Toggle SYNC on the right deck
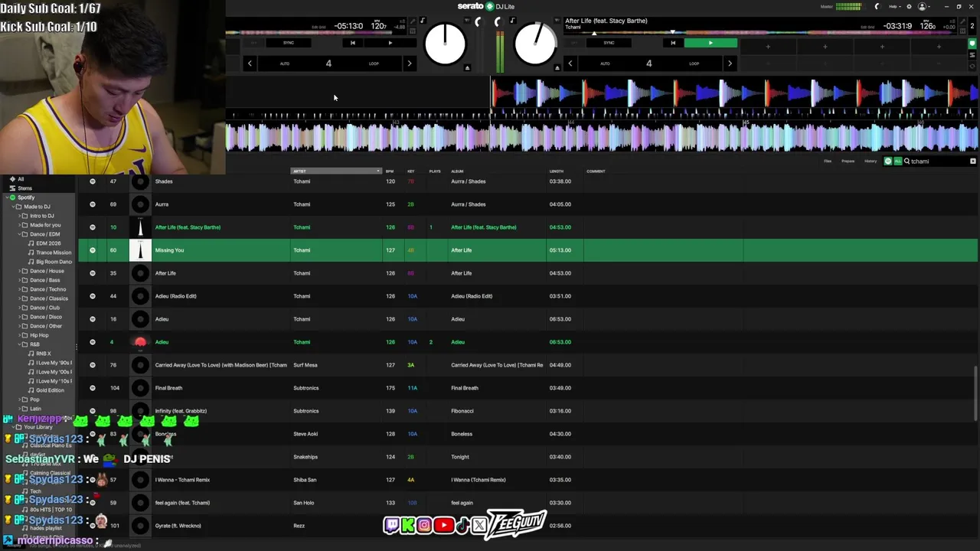The image size is (980, 551). coord(609,43)
